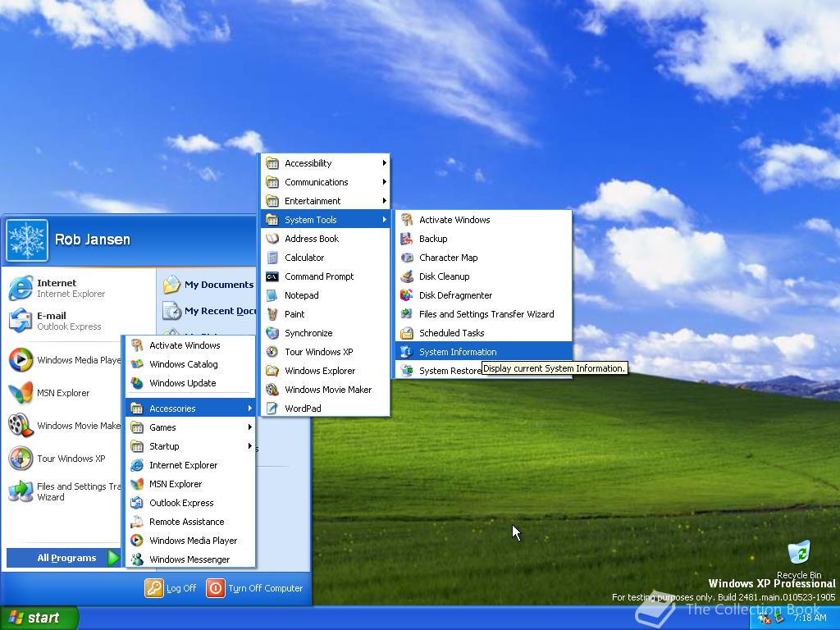This screenshot has width=840, height=630.
Task: Launch Windows Explorer from Accessories
Action: [x=325, y=371]
